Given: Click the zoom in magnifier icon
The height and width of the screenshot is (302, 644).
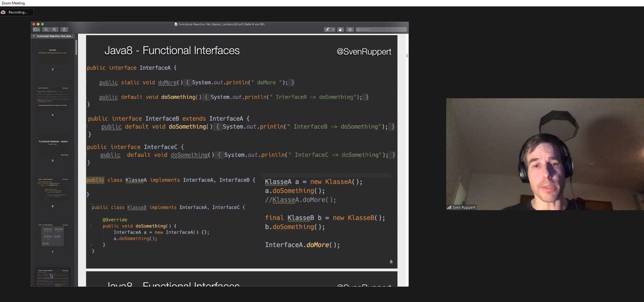Looking at the screenshot, I should [55, 30].
